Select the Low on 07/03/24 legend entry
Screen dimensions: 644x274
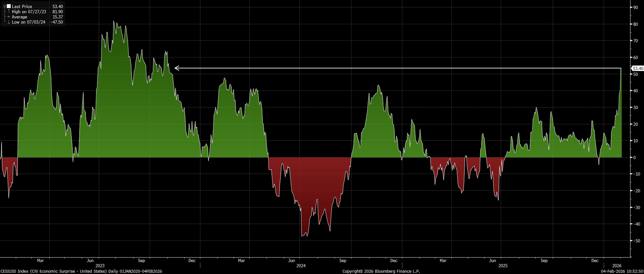point(28,22)
